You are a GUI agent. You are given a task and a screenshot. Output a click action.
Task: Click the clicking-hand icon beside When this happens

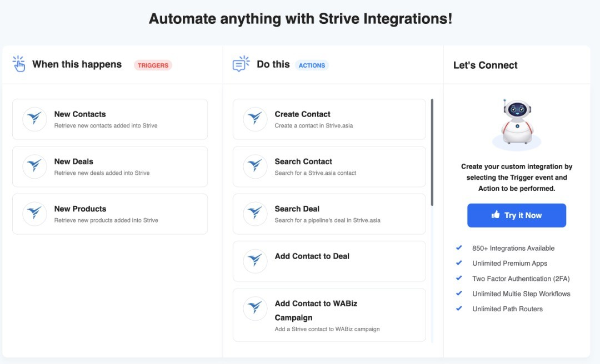pyautogui.click(x=19, y=64)
